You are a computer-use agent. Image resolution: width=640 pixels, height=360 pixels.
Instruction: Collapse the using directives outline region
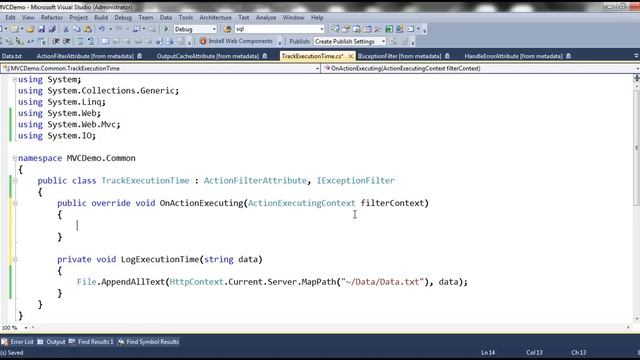coord(15,80)
